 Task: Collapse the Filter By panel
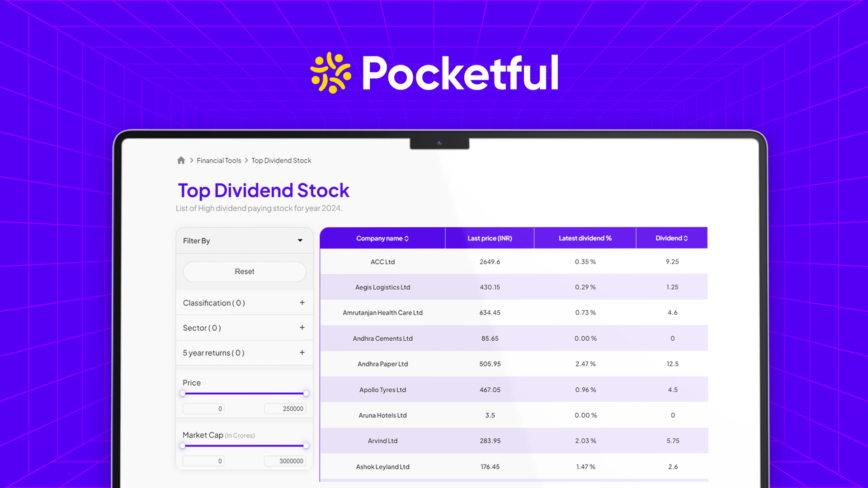(x=300, y=240)
